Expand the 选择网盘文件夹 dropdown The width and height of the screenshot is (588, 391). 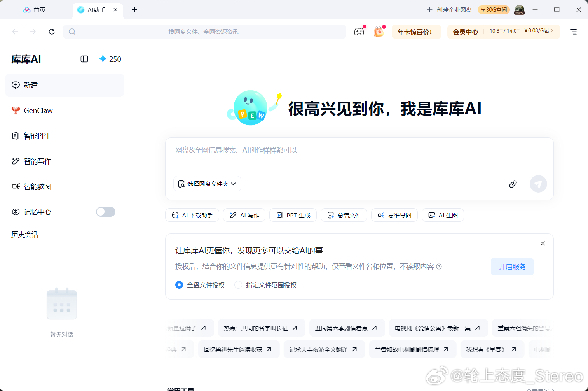tap(207, 184)
